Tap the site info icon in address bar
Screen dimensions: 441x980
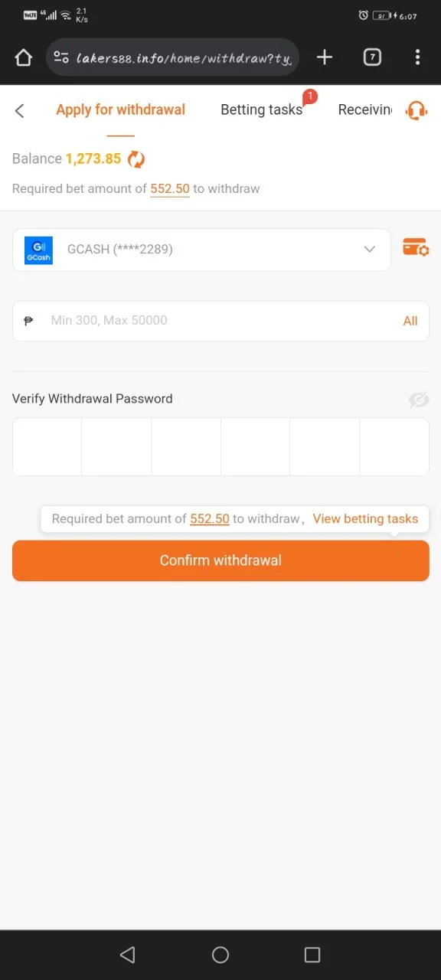coord(61,57)
